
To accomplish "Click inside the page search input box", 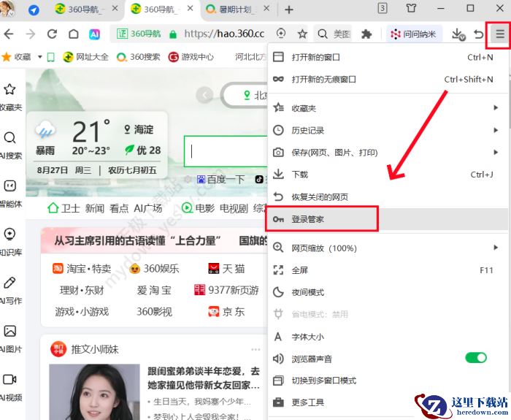I will coord(226,151).
